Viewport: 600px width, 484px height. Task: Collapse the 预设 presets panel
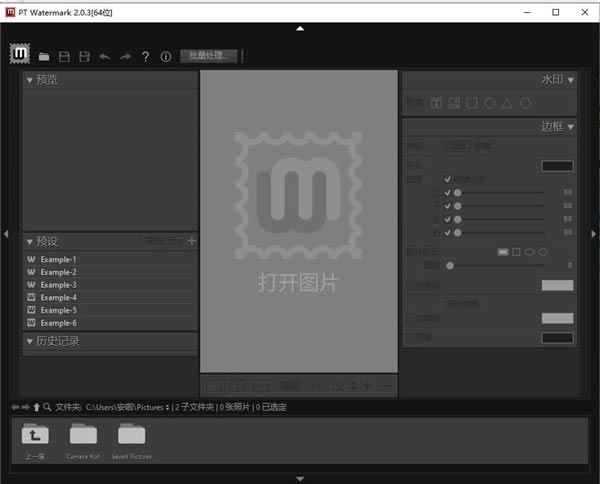[29, 242]
